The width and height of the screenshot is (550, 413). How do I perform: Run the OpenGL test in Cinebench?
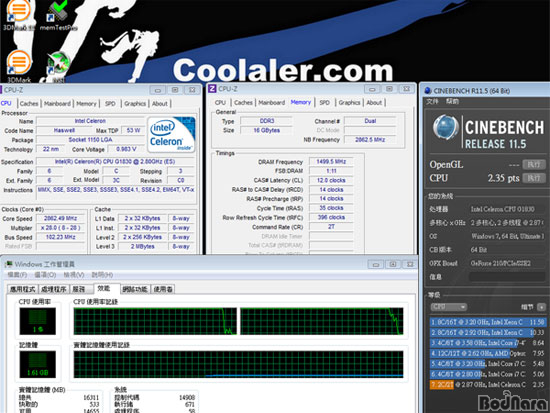coord(534,164)
